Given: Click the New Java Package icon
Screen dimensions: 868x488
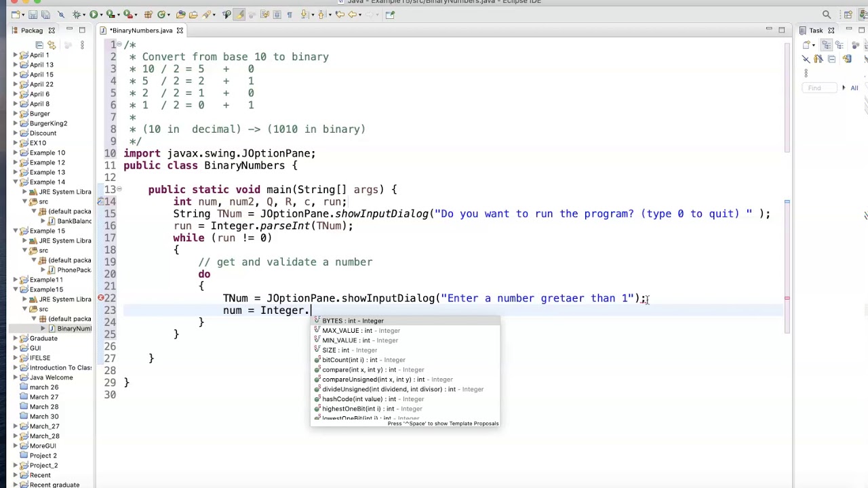Looking at the screenshot, I should click(x=147, y=14).
